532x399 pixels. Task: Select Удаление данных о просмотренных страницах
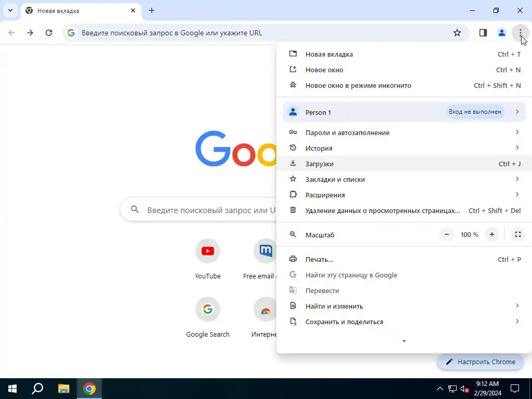pyautogui.click(x=404, y=211)
